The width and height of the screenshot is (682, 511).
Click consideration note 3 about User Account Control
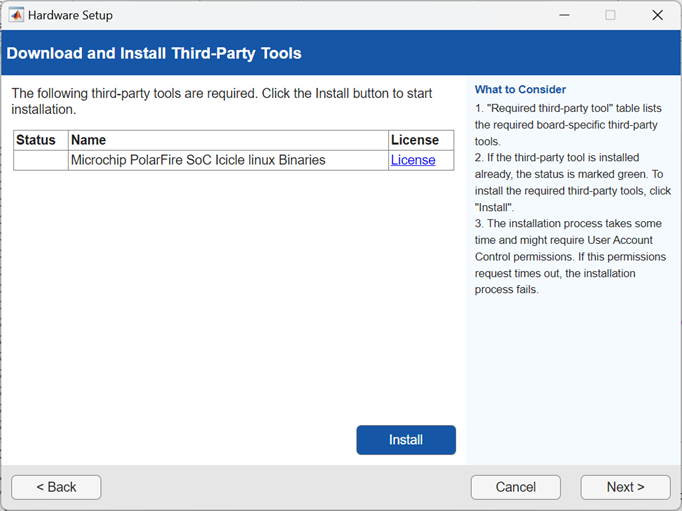[568, 256]
